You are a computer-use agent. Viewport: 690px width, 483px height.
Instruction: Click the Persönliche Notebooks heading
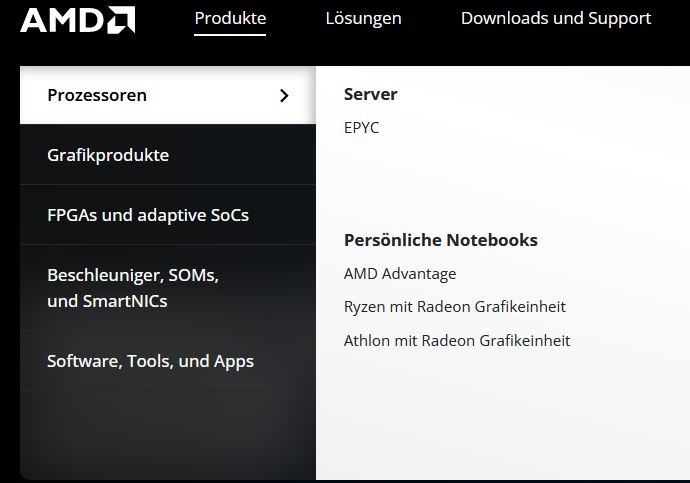tap(440, 240)
